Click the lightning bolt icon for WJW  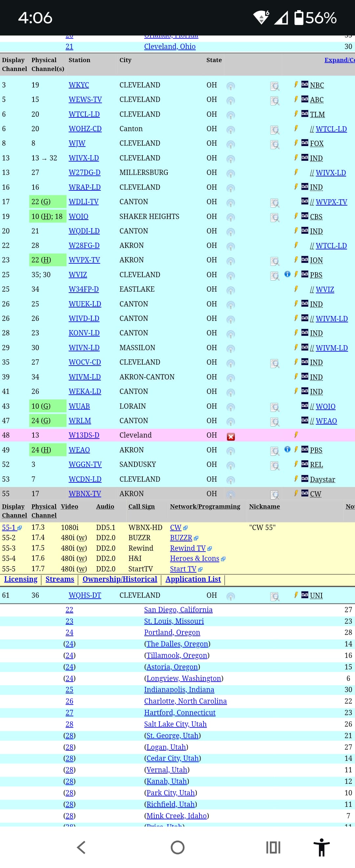(x=296, y=143)
